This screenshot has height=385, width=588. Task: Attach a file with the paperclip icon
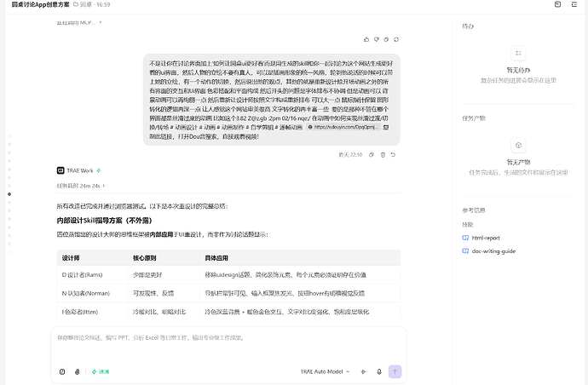(x=77, y=371)
